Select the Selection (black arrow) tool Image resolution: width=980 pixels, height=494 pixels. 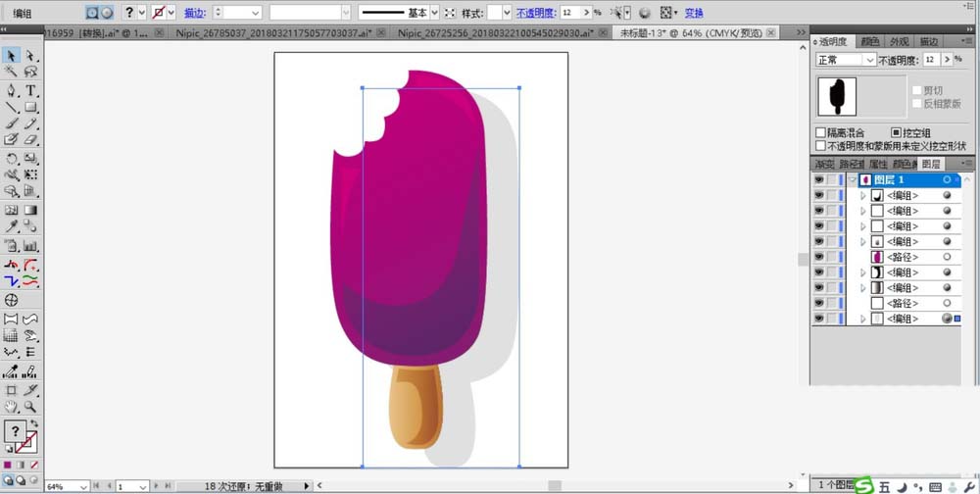[11, 56]
